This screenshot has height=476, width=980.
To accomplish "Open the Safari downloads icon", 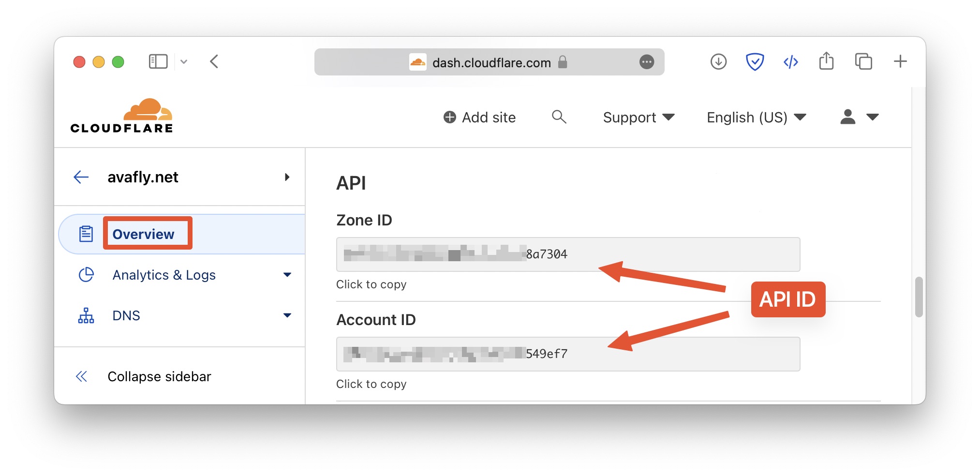I will [x=718, y=61].
